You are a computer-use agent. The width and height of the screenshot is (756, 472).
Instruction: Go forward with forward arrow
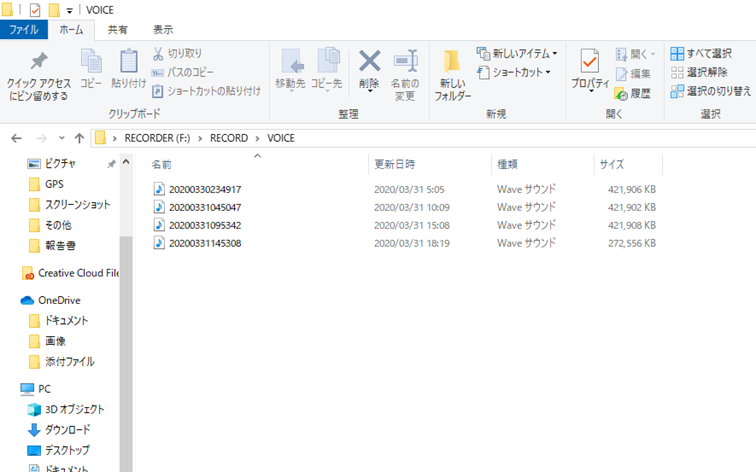42,138
